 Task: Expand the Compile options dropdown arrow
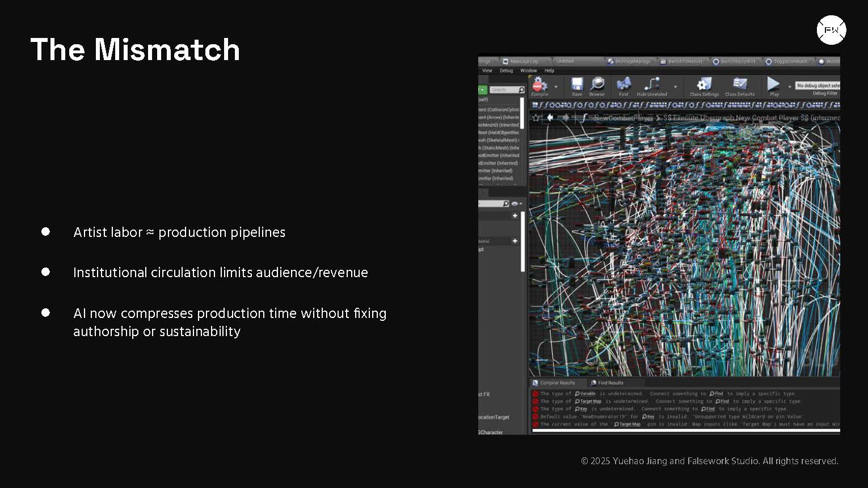point(556,87)
